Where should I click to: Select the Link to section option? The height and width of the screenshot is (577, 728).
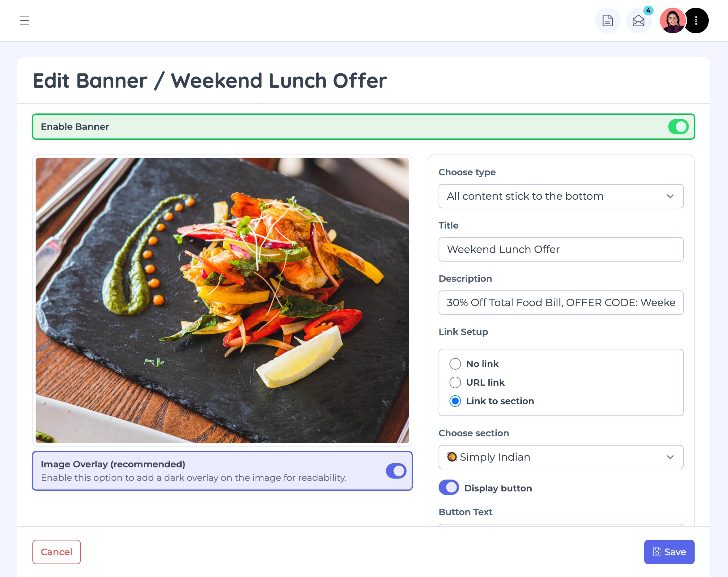tap(455, 401)
